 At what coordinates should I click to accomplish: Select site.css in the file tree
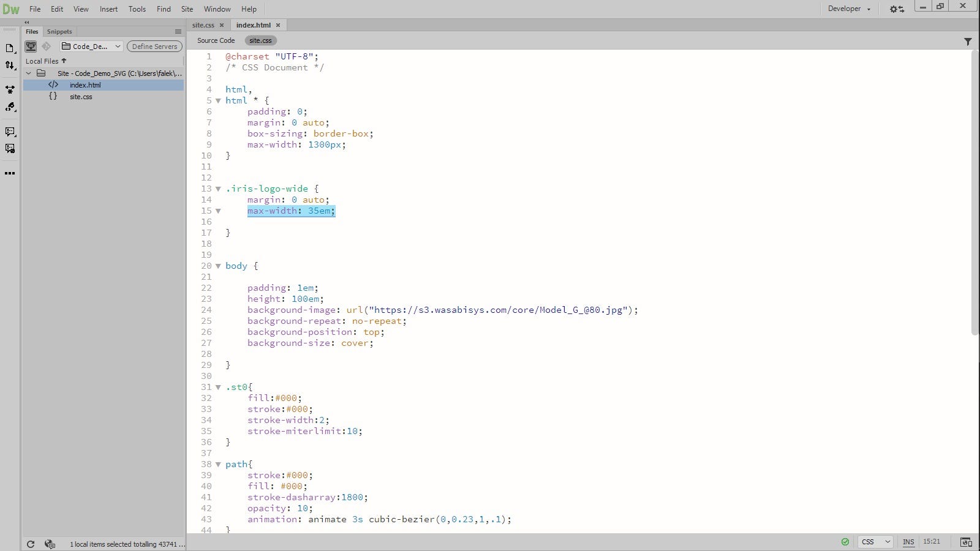tap(104, 97)
